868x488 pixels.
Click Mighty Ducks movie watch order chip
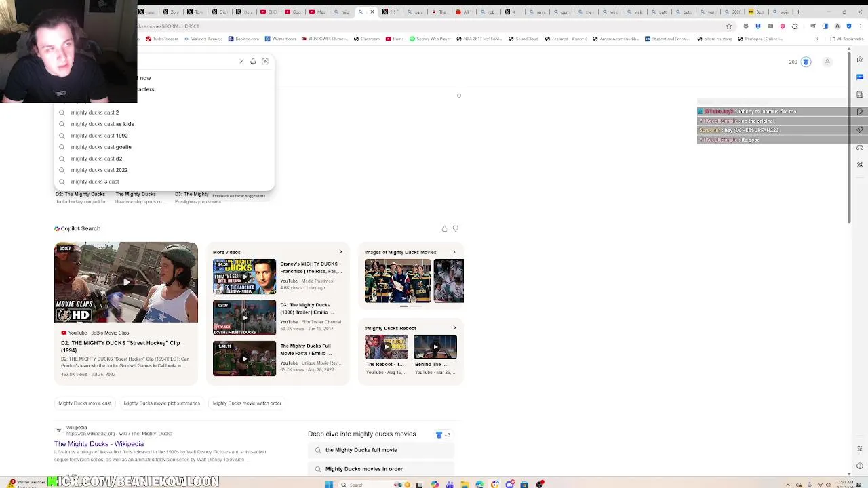pos(247,403)
